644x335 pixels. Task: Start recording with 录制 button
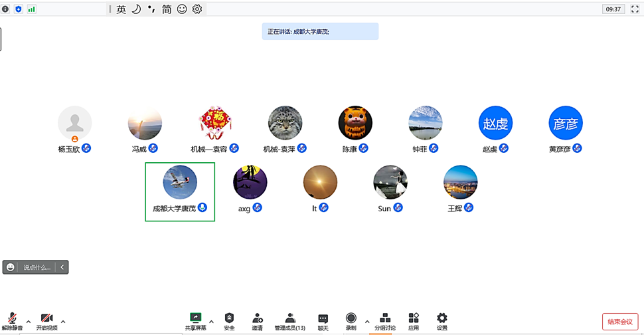pyautogui.click(x=351, y=318)
